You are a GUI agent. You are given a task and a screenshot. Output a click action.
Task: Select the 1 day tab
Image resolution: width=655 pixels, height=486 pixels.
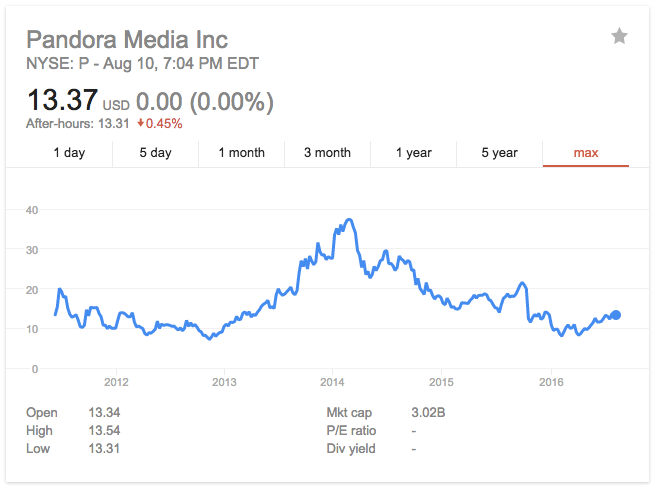(69, 153)
